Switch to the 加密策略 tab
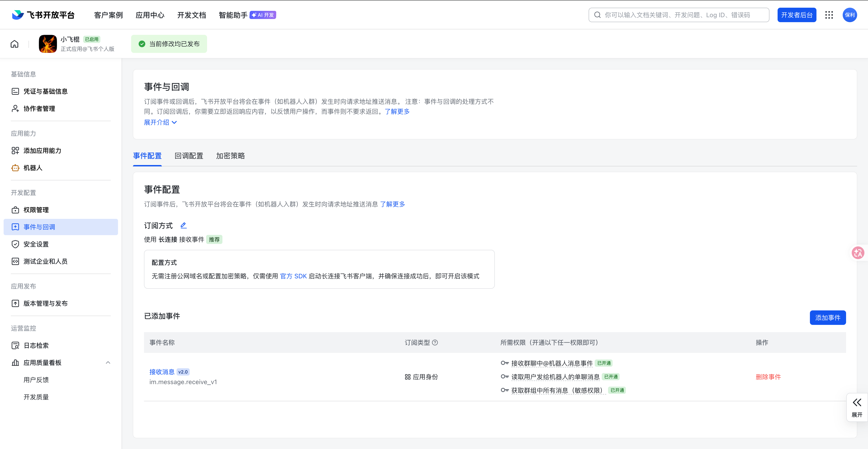 (x=231, y=156)
